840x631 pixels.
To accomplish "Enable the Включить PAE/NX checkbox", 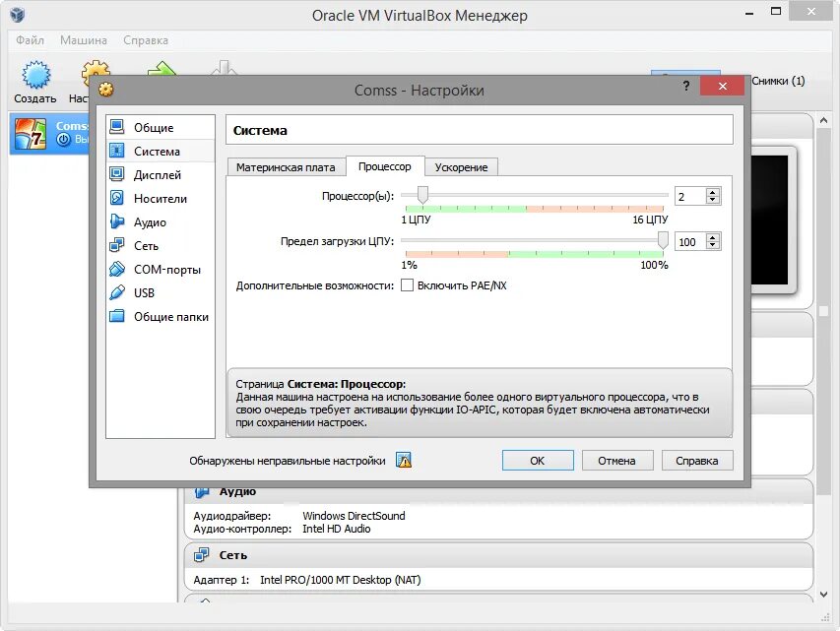I will click(407, 284).
